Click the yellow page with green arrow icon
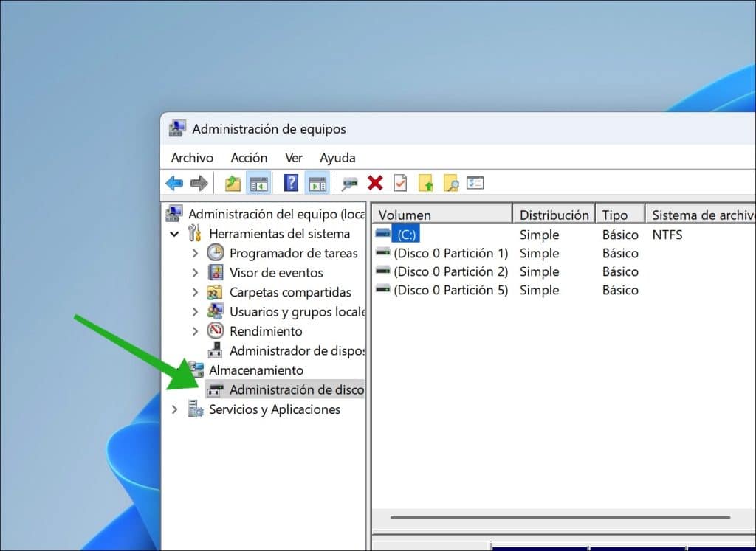 pyautogui.click(x=426, y=184)
